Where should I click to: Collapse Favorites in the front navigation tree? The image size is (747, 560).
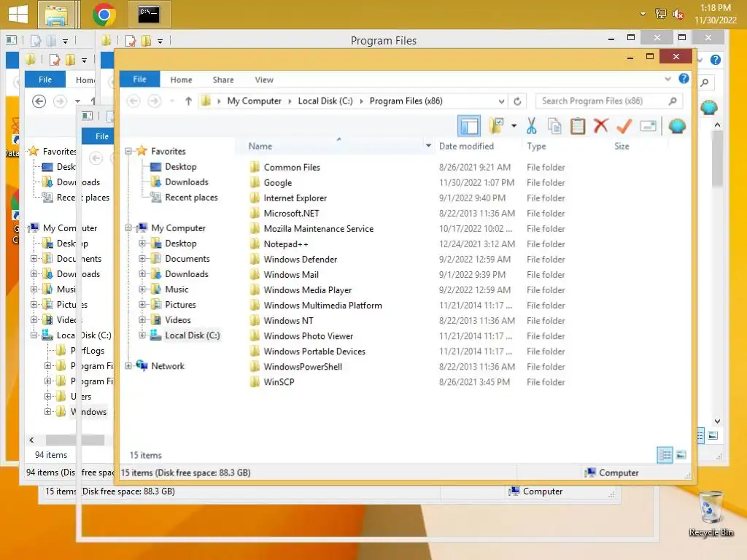point(128,152)
